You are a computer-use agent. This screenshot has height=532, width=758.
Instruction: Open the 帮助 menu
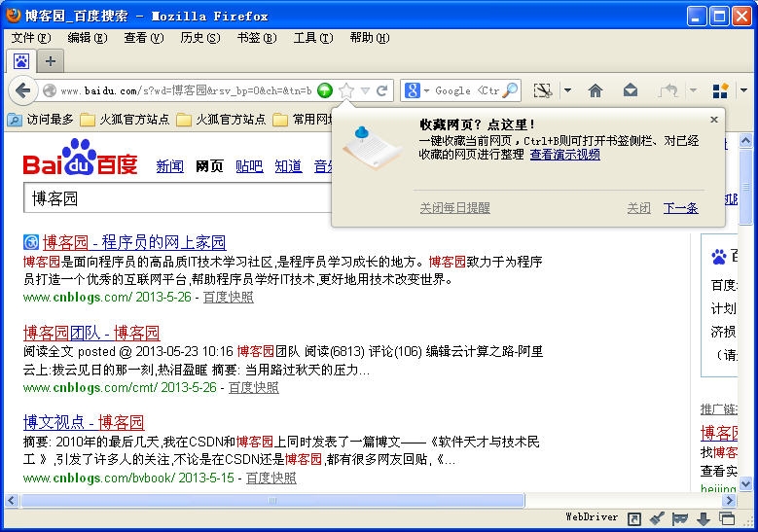point(370,38)
